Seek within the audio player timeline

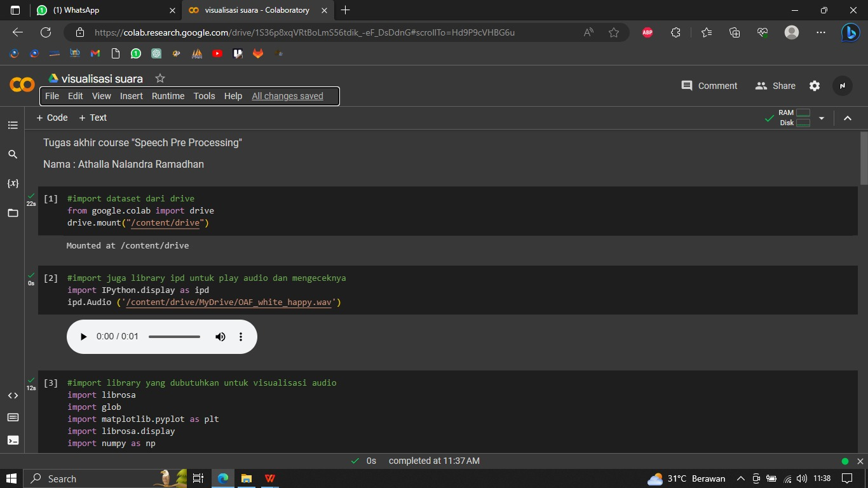(x=175, y=337)
